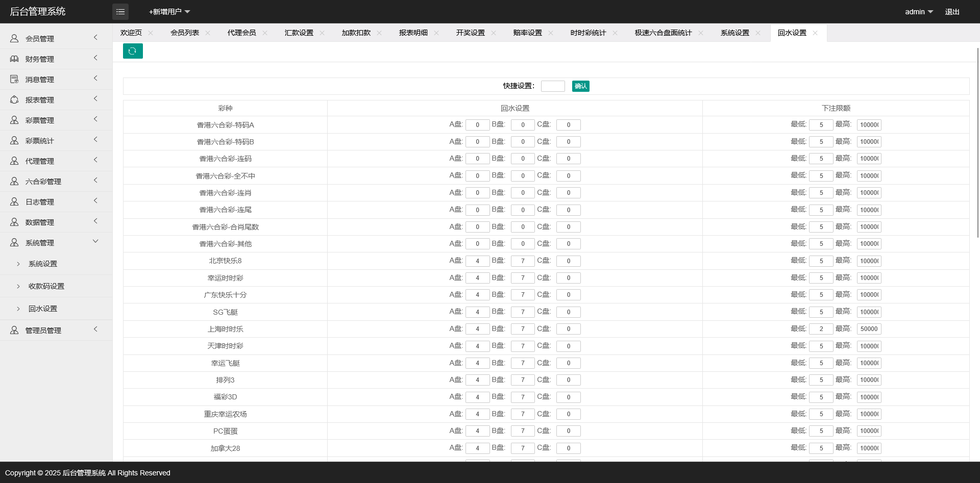Close the 赔率设置 tab
Image resolution: width=980 pixels, height=483 pixels.
point(551,33)
